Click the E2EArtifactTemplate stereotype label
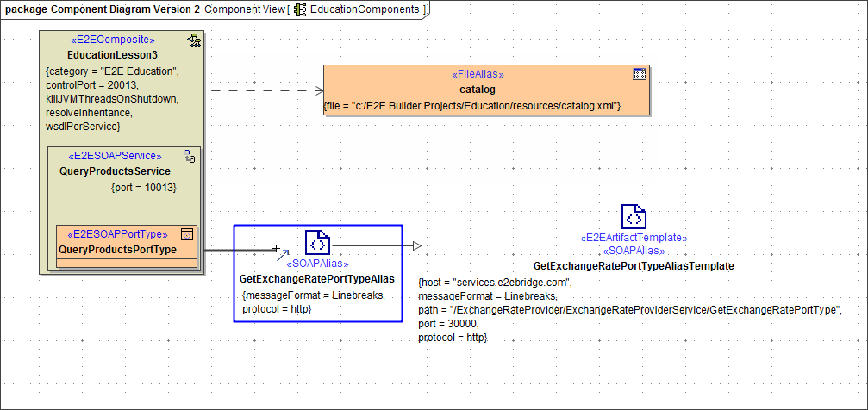Image resolution: width=868 pixels, height=410 pixels. (634, 237)
